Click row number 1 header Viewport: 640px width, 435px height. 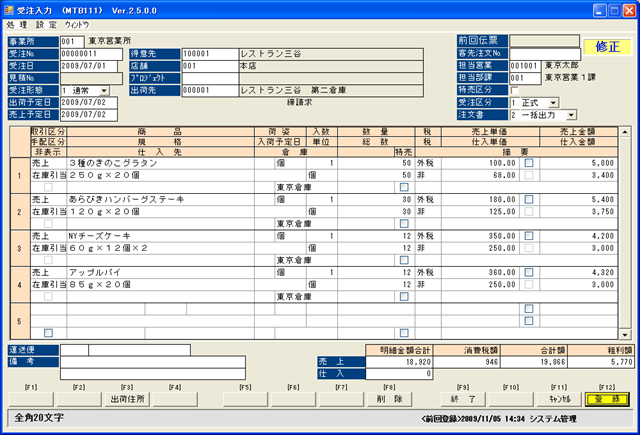click(x=20, y=175)
